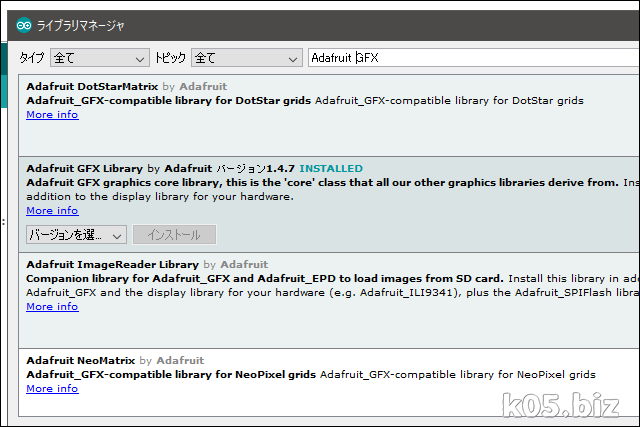640x427 pixels.
Task: Click the GFX graphics core library description
Action: [322, 182]
